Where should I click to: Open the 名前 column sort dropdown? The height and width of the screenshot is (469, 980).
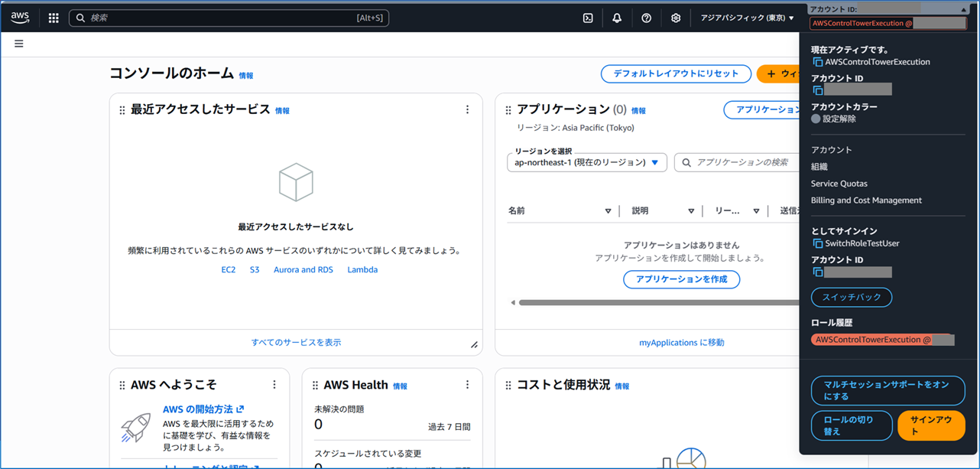coord(608,210)
